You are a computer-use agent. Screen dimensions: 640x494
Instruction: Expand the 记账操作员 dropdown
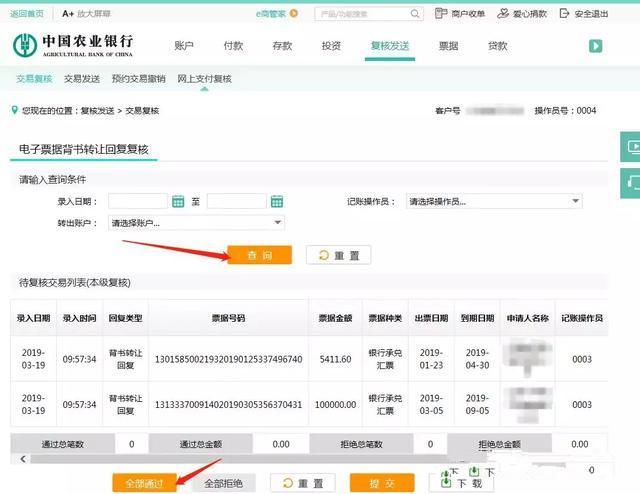[x=575, y=201]
